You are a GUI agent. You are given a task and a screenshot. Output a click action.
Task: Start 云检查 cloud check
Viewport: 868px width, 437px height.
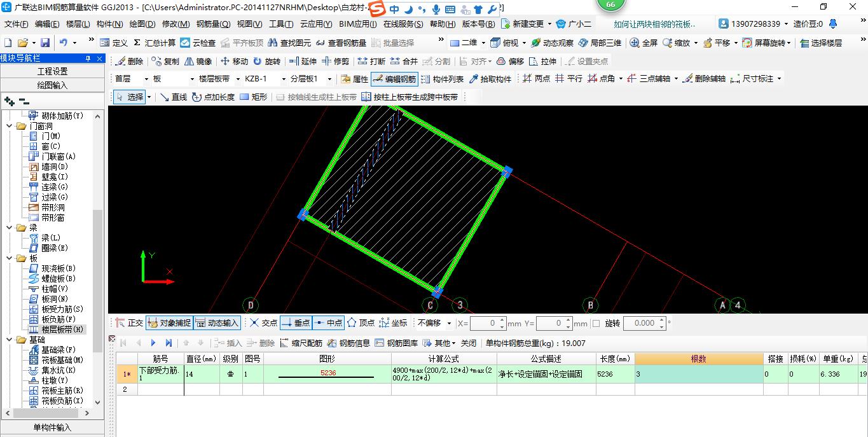pyautogui.click(x=198, y=43)
